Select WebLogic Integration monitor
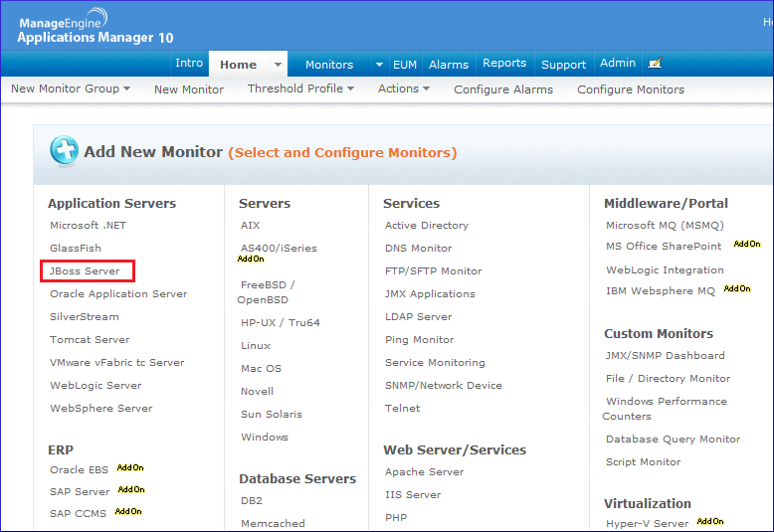774x532 pixels. [x=665, y=270]
